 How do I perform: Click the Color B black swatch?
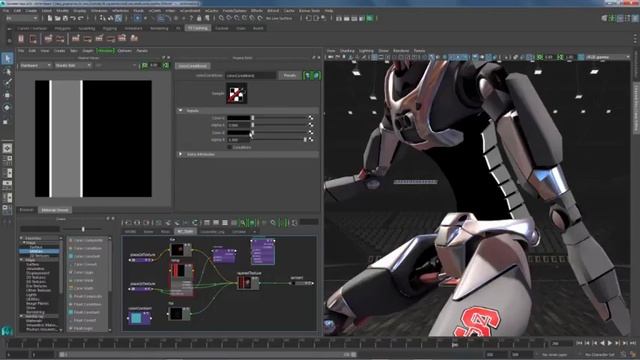click(x=239, y=133)
